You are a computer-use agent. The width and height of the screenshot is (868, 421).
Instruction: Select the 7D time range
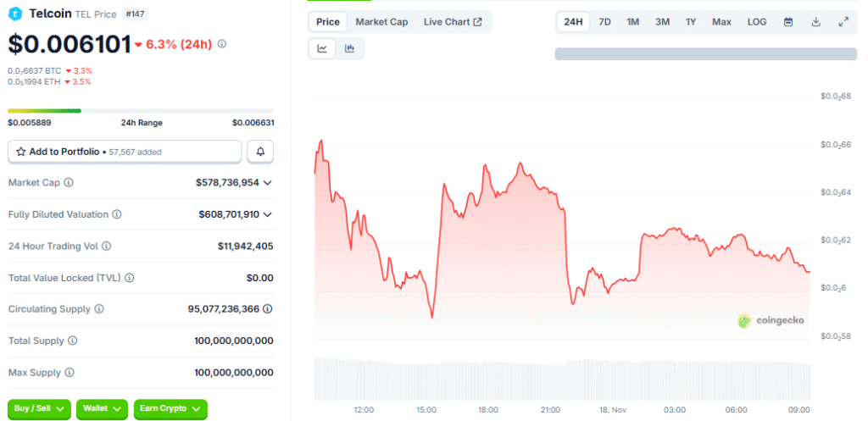pyautogui.click(x=604, y=22)
